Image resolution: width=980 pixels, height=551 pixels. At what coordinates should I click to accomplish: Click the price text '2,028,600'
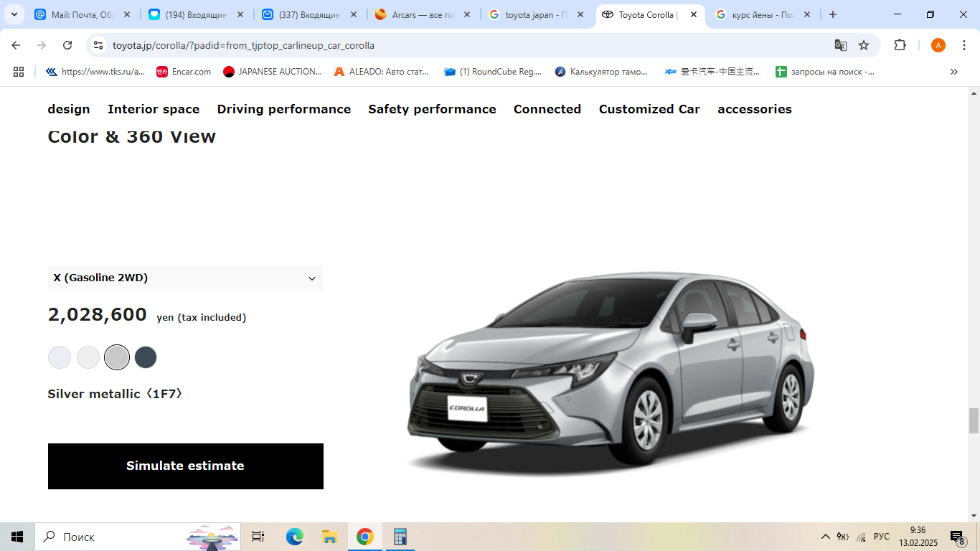point(98,315)
